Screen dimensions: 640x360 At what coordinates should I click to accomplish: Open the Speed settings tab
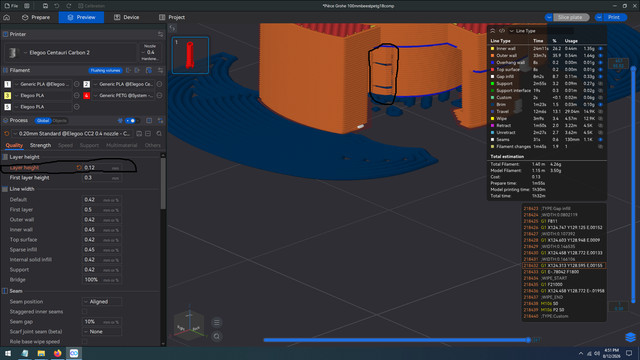point(65,145)
